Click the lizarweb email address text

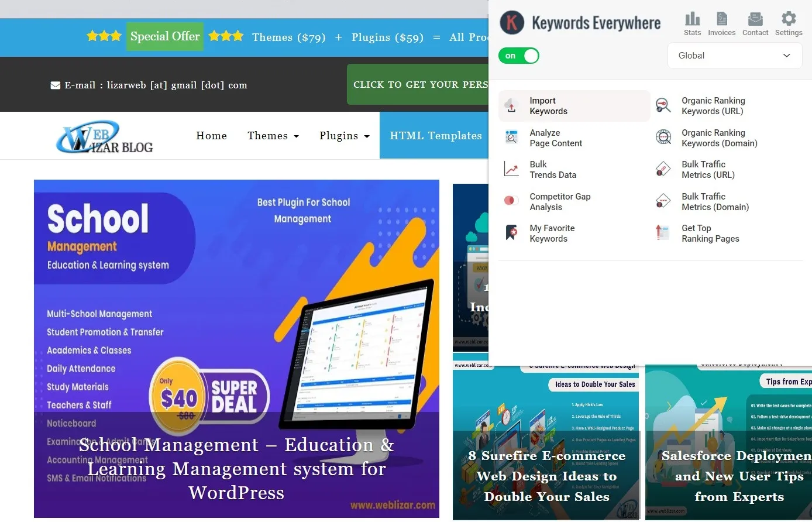[177, 85]
